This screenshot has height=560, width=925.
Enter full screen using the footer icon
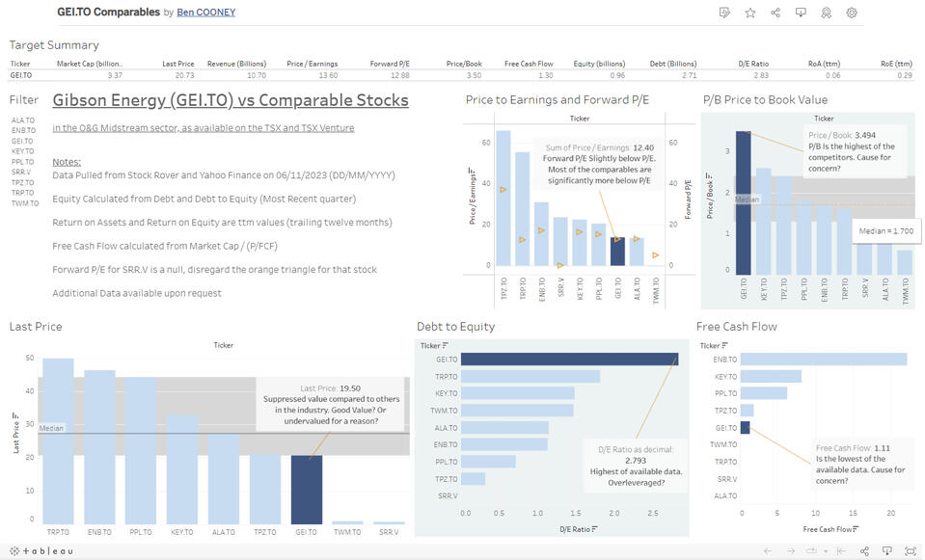tap(911, 551)
